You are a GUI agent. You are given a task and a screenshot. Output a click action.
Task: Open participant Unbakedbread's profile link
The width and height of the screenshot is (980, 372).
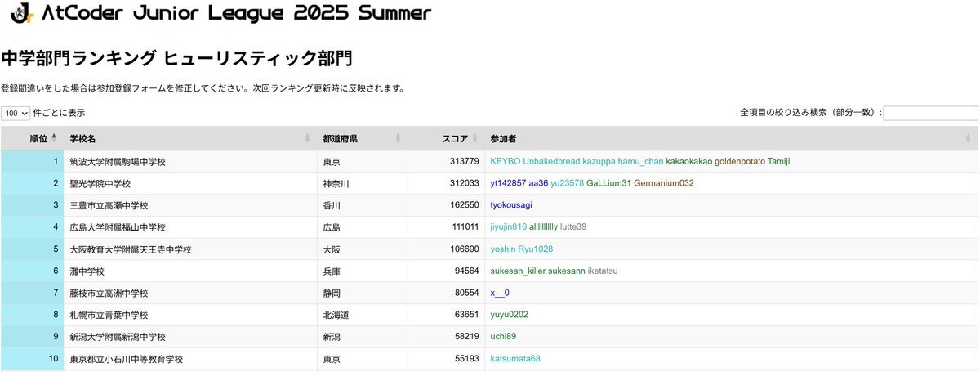click(x=550, y=162)
